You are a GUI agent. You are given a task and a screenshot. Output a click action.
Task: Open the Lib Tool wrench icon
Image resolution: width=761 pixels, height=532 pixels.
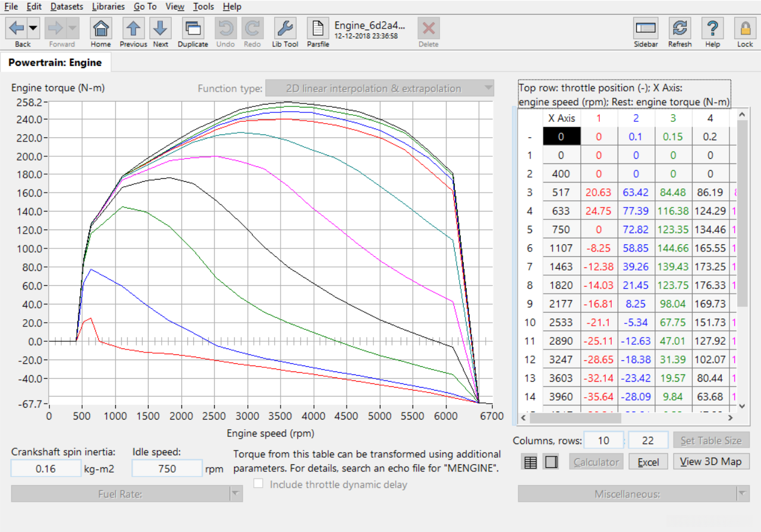click(x=285, y=29)
